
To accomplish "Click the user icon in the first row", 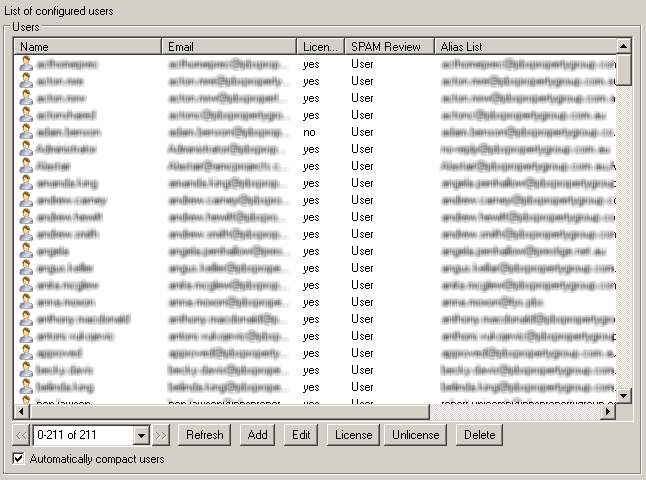I will click(26, 64).
